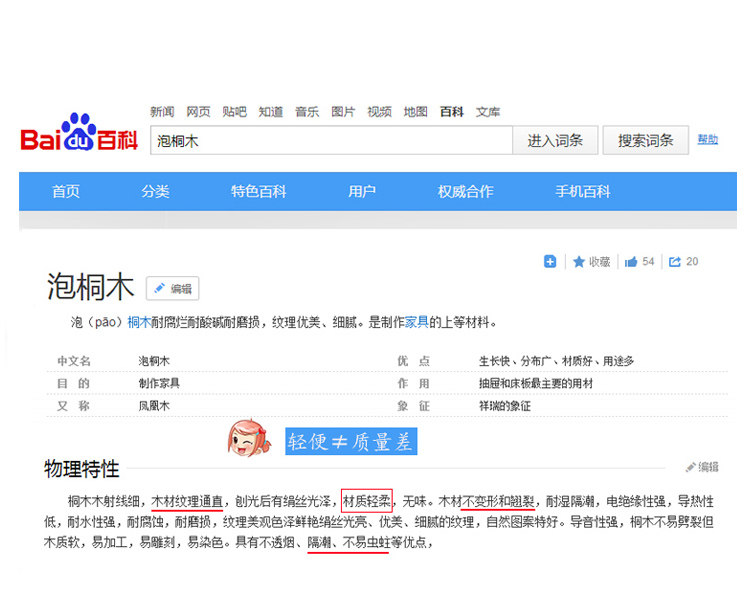Open the 地图 search category
Viewport: 750px width, 602px height.
(x=415, y=112)
